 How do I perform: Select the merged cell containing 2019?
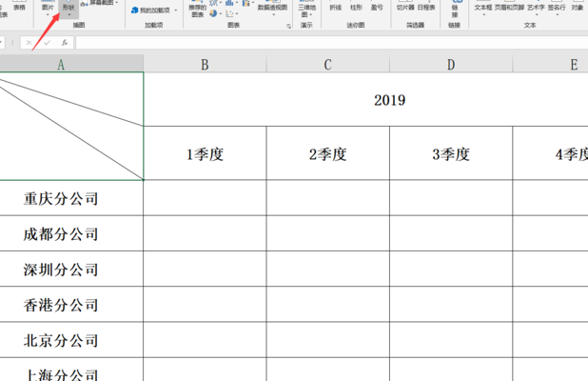(365, 99)
